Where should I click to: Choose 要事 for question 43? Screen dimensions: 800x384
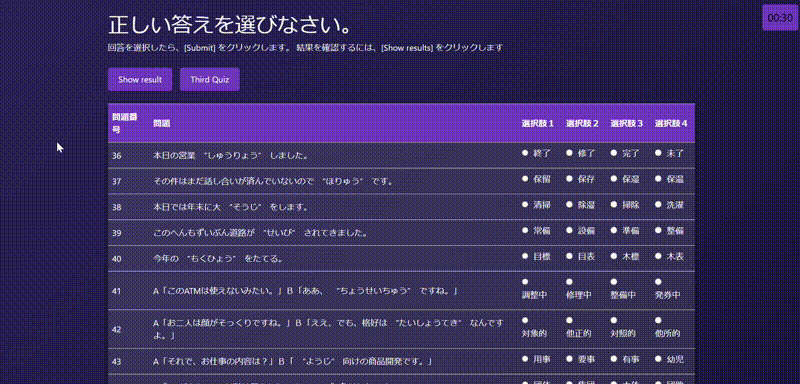(569, 359)
